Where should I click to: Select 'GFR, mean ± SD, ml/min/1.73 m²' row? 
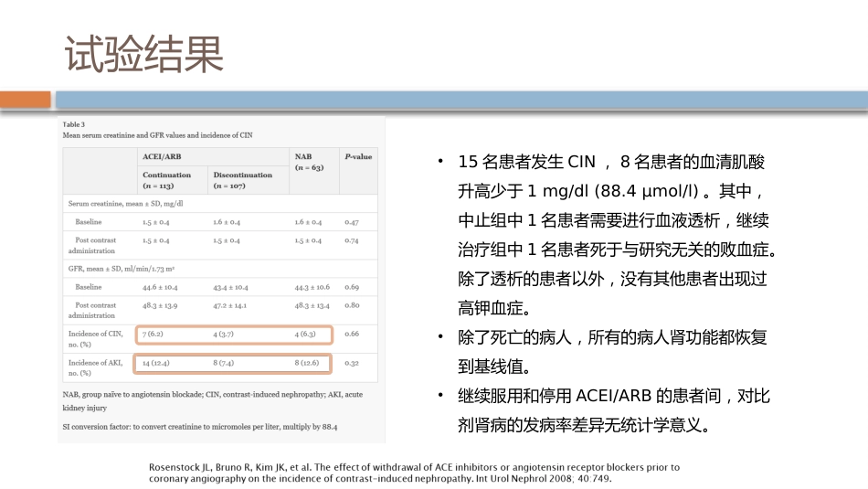click(220, 269)
